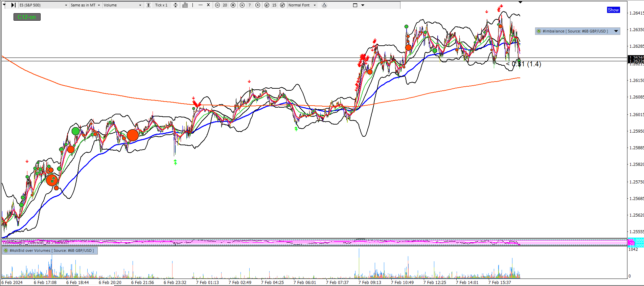Click the '7 Feb 06:01' time label

305,282
